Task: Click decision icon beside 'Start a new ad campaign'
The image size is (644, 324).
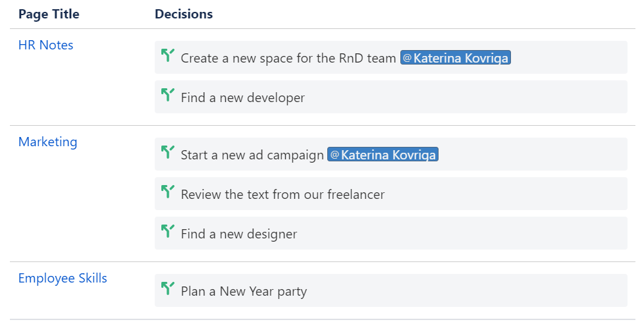Action: tap(167, 153)
